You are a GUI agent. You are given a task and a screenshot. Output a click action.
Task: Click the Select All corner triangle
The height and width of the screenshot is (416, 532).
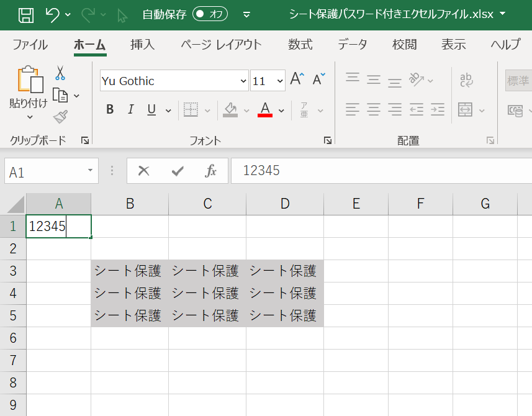point(16,204)
